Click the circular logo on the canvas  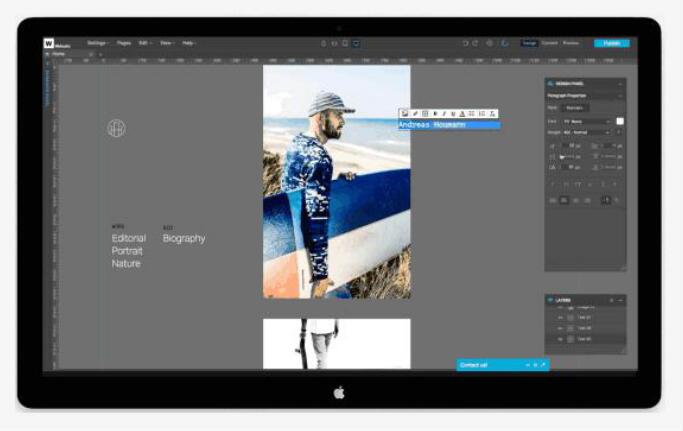(x=117, y=128)
